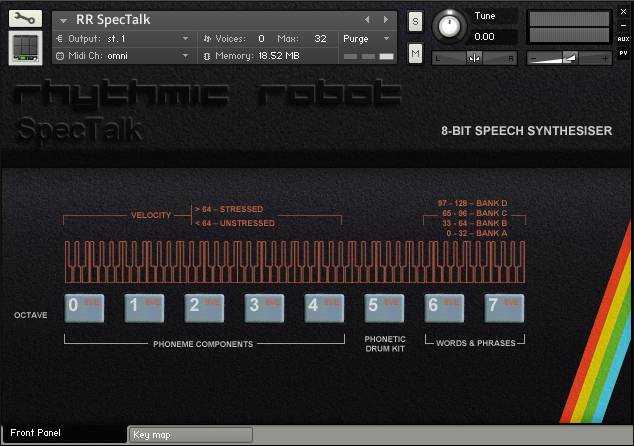The height and width of the screenshot is (446, 634).
Task: Adjust the volume slider
Action: click(569, 59)
